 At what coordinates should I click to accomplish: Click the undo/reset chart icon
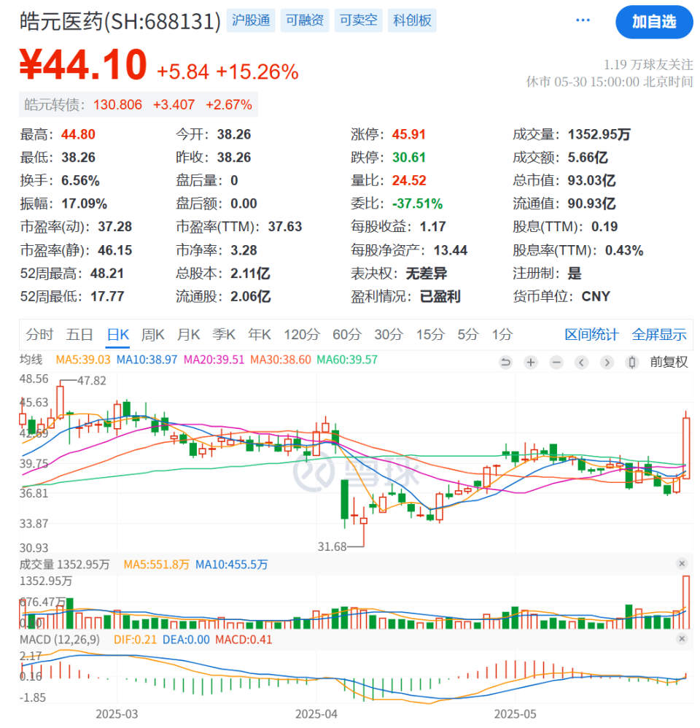pos(505,362)
